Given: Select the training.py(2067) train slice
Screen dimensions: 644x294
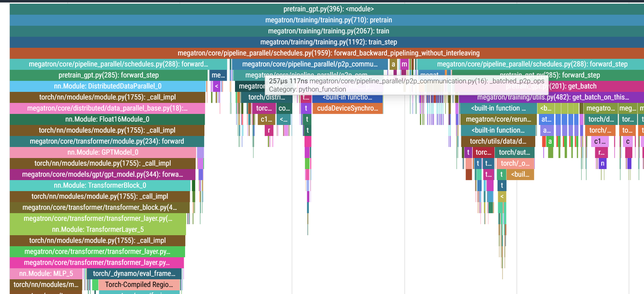Looking at the screenshot, I should click(x=328, y=31).
